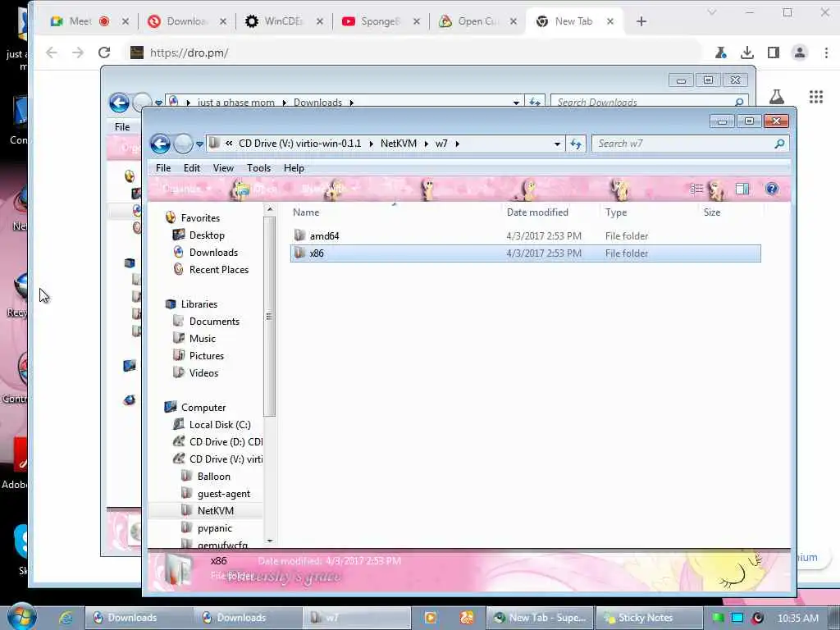The height and width of the screenshot is (630, 840).
Task: Click scroll up arrow of navigation pane
Action: click(x=269, y=209)
